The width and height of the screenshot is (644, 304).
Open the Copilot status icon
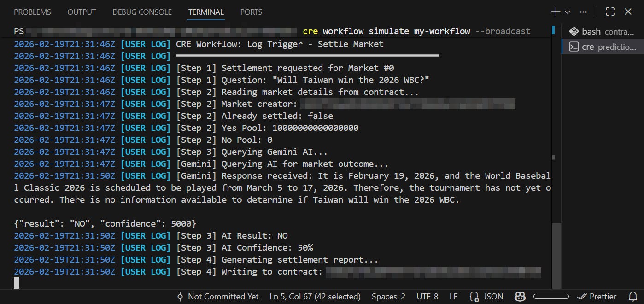[x=520, y=297]
